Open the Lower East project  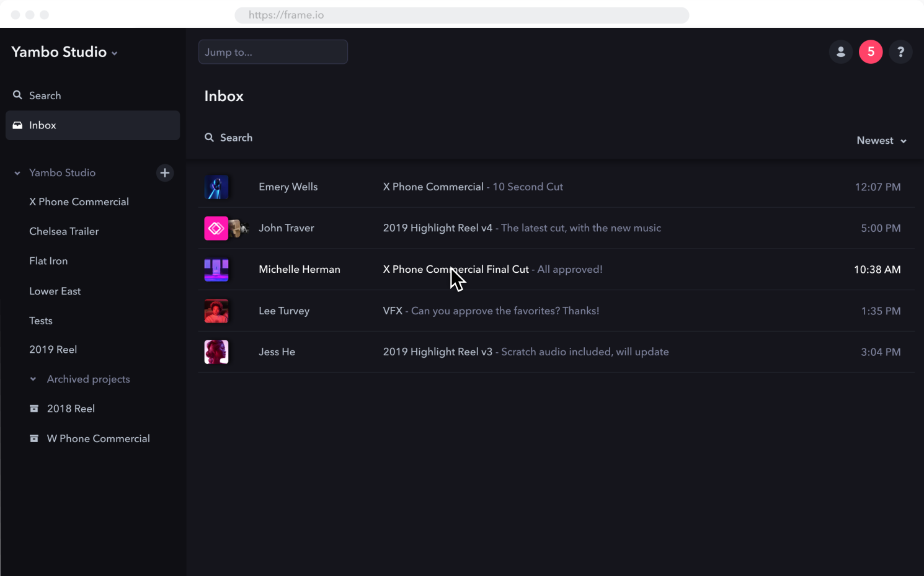pyautogui.click(x=55, y=291)
